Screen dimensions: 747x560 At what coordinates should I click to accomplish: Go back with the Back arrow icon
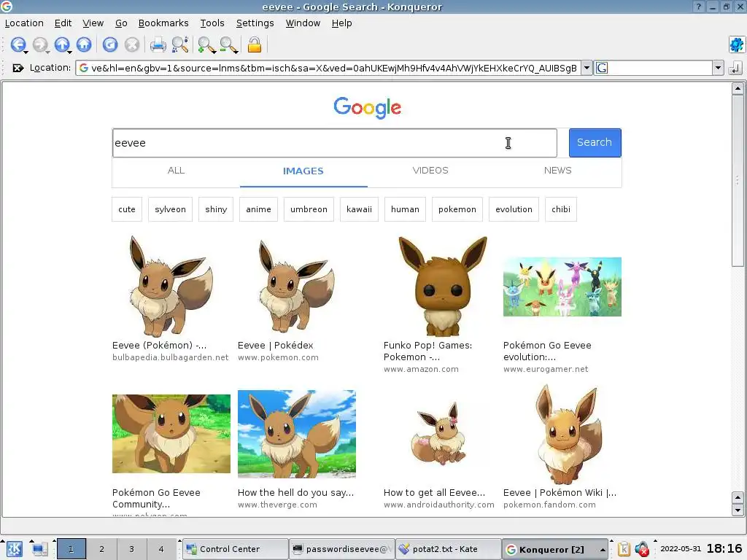click(x=18, y=44)
